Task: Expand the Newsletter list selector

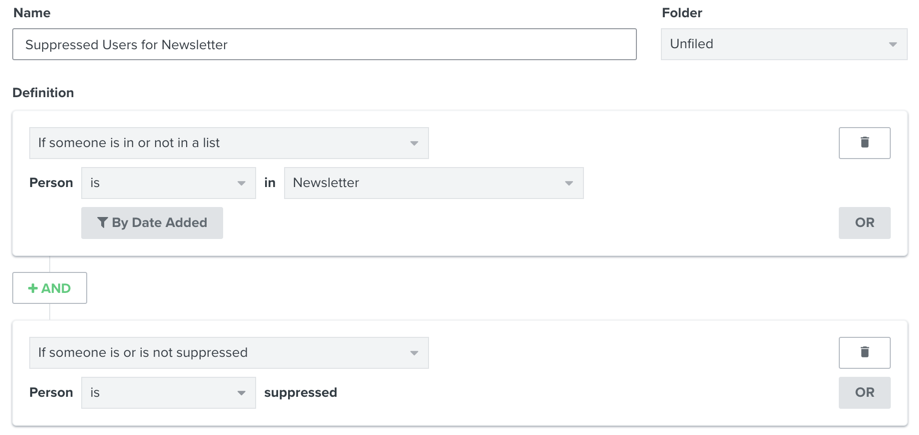Action: click(x=433, y=183)
